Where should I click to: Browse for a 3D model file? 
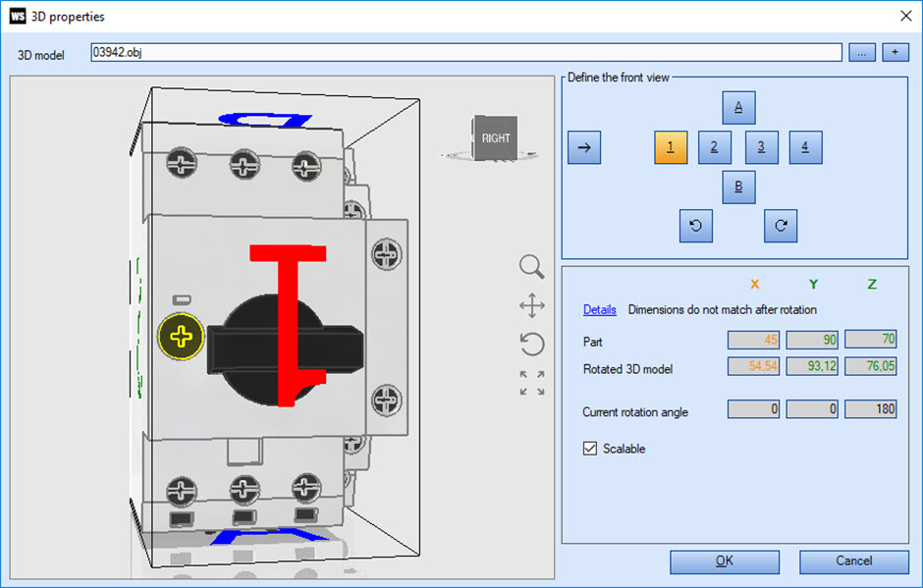(862, 52)
